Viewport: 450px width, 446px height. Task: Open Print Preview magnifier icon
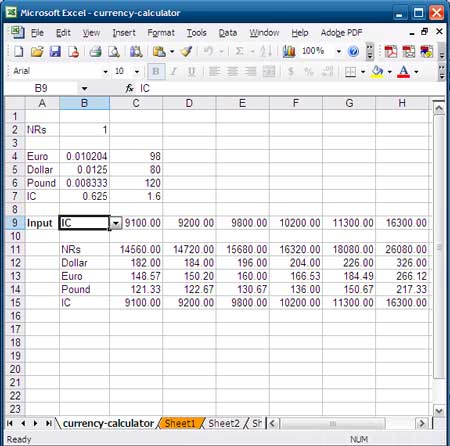[x=114, y=52]
